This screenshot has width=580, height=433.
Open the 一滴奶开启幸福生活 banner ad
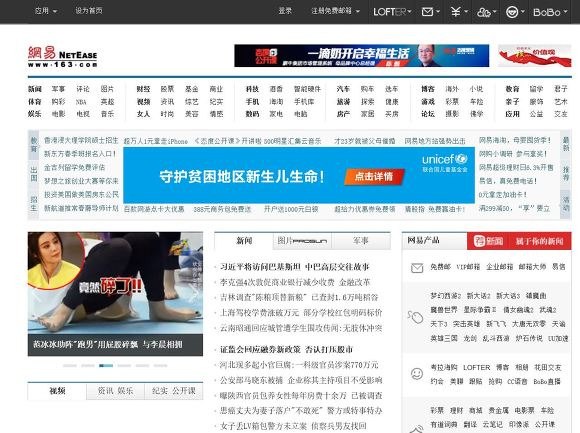[361, 56]
